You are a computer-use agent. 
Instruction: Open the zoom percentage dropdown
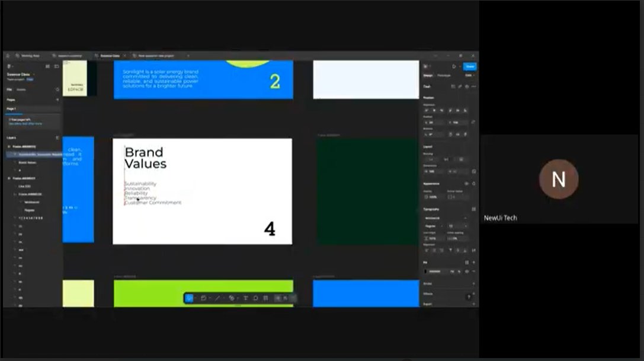point(470,76)
